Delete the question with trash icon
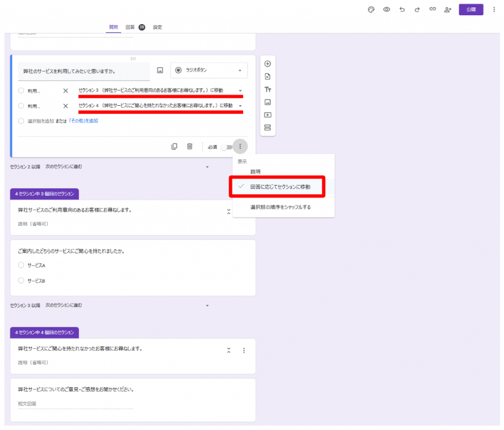The width and height of the screenshot is (504, 430). [189, 147]
